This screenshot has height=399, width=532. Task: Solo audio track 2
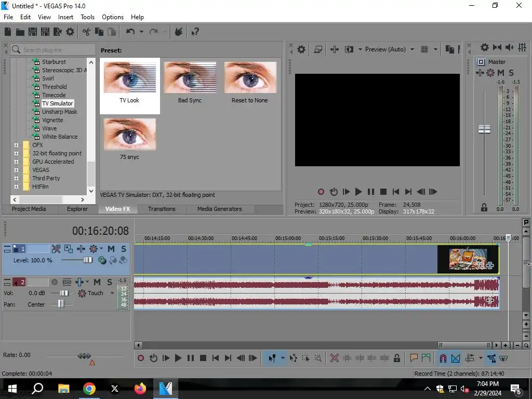click(x=110, y=282)
